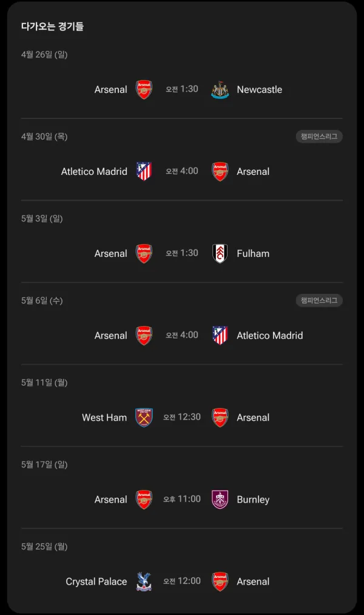
Task: Open the 오후 11:00 Burnley match time
Action: pyautogui.click(x=182, y=499)
